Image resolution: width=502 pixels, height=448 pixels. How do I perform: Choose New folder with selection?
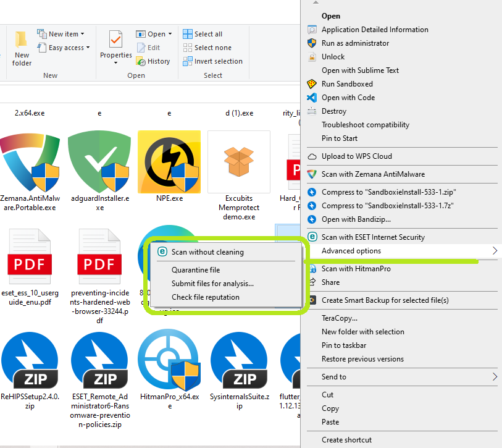[401, 332]
